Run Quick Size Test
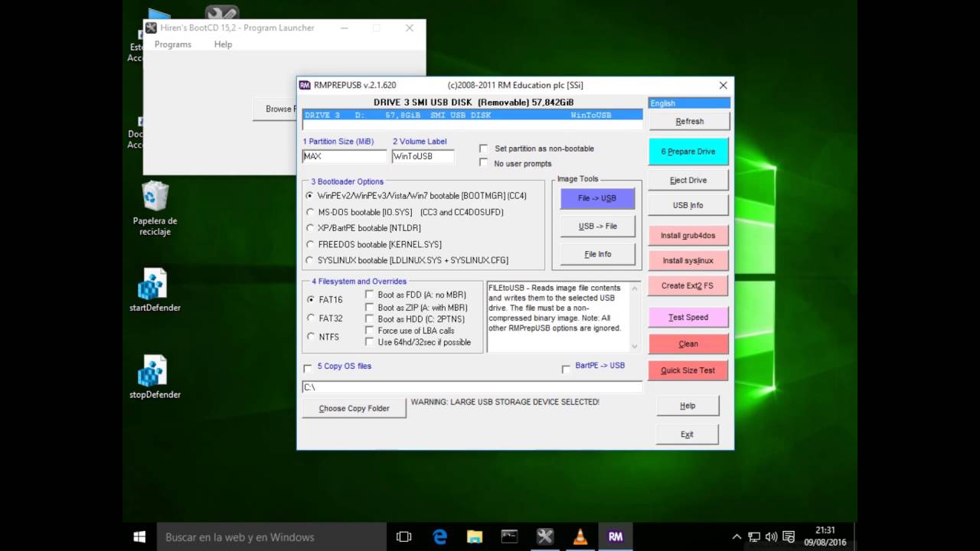 pos(688,370)
